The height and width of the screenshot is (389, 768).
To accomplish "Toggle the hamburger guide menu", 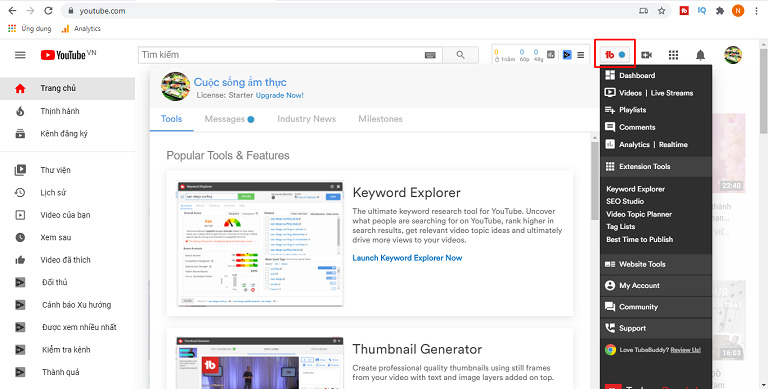I will click(x=20, y=55).
